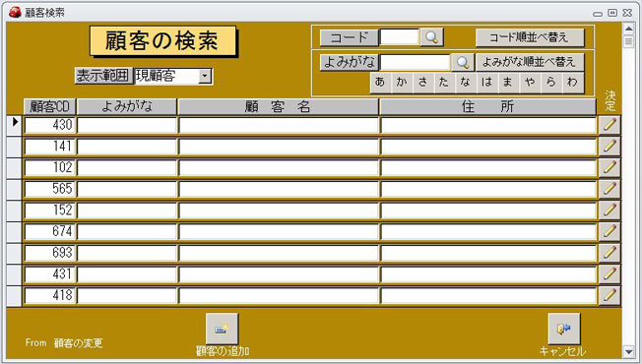642x364 pixels.
Task: Click the address cell of row 102
Action: [x=488, y=167]
